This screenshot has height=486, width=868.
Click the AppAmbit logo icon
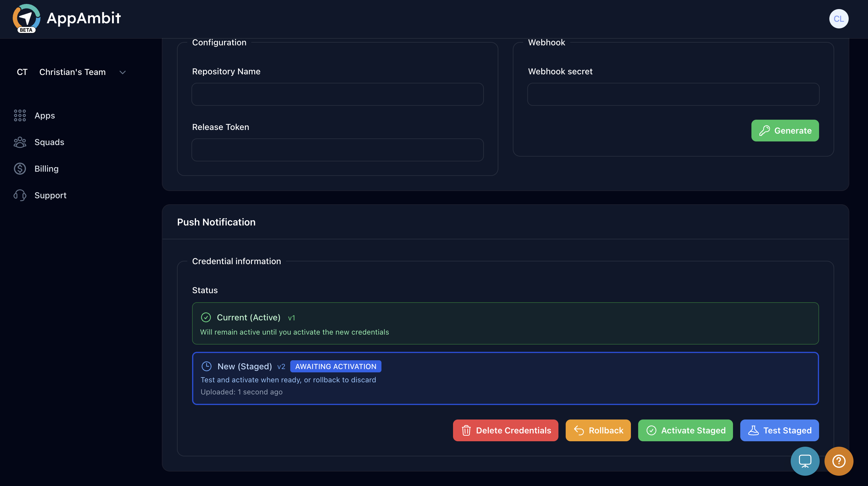pos(26,18)
